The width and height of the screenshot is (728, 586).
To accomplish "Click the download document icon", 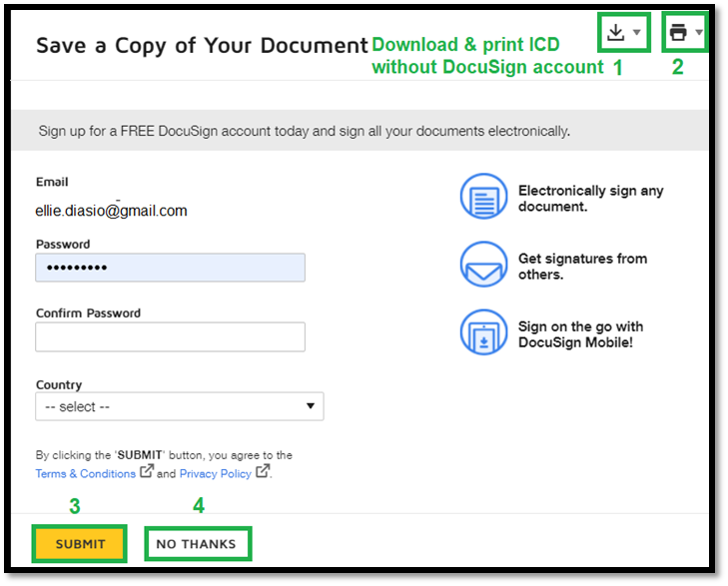I will (615, 32).
